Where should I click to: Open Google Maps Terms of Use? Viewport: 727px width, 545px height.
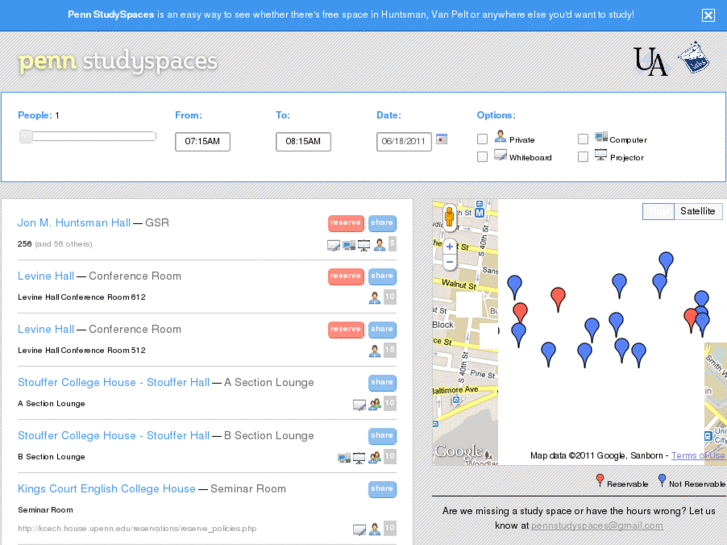coord(698,455)
